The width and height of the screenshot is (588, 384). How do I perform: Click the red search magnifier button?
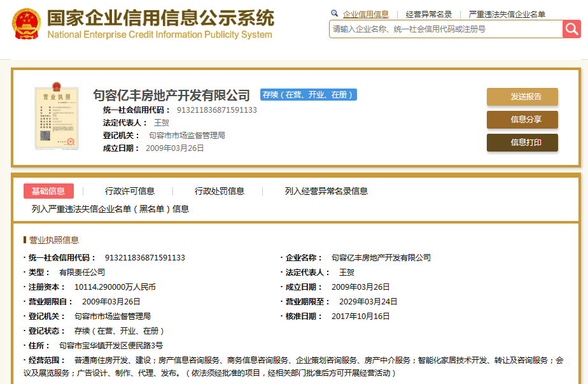click(571, 29)
